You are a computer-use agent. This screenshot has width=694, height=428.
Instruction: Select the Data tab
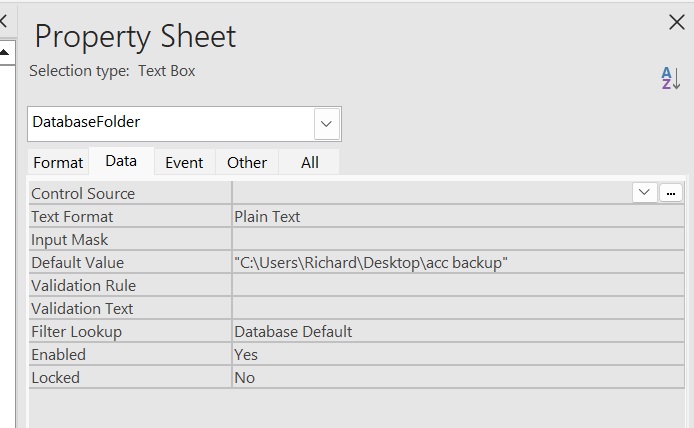(x=121, y=161)
